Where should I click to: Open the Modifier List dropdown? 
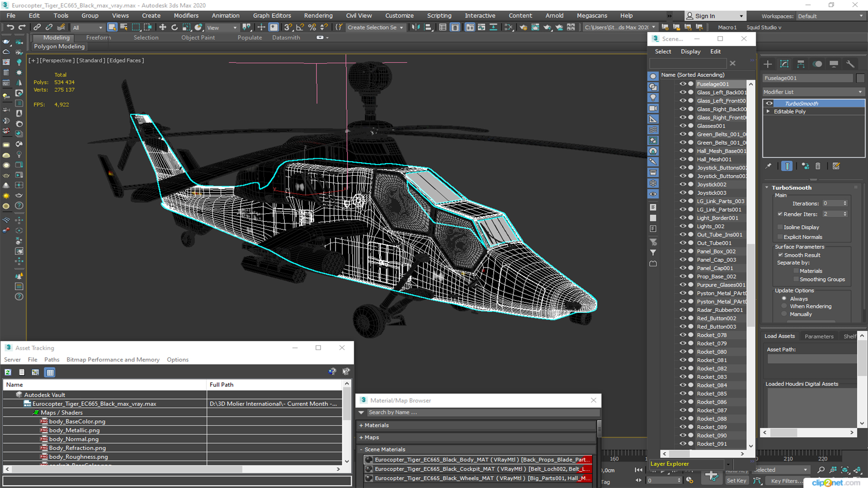pos(813,92)
